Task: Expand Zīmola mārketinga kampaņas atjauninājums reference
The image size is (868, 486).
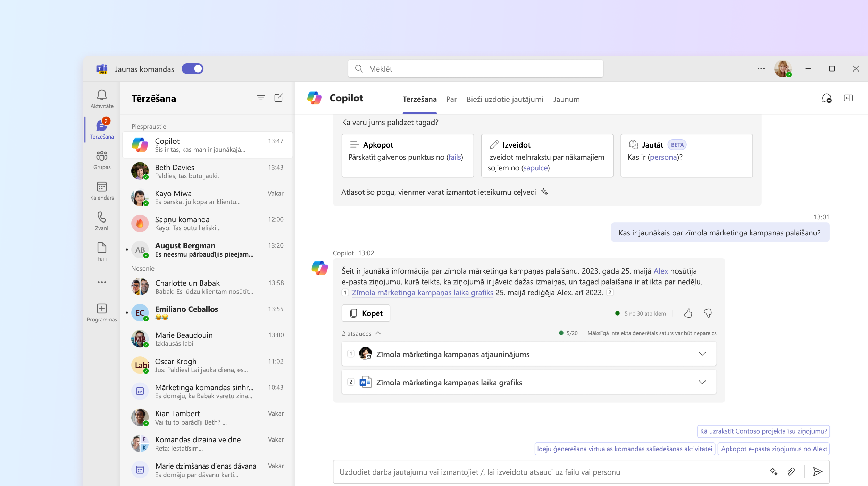Action: [529, 354]
